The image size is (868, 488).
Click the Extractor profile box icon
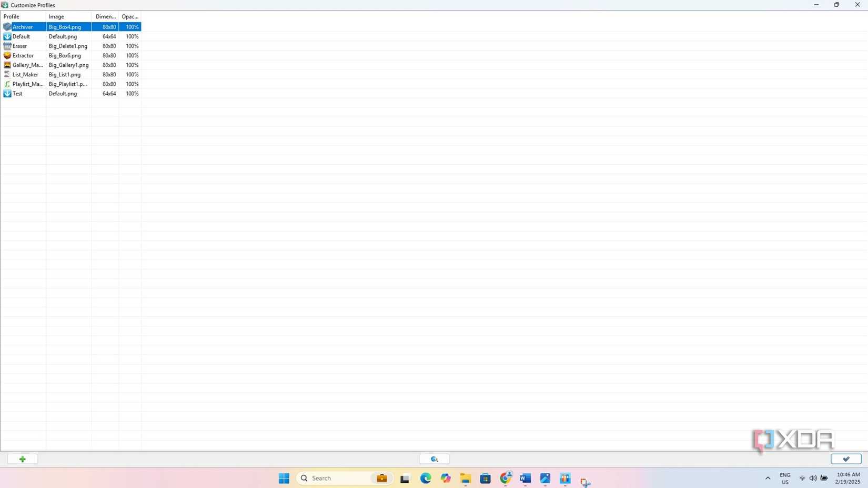7,55
